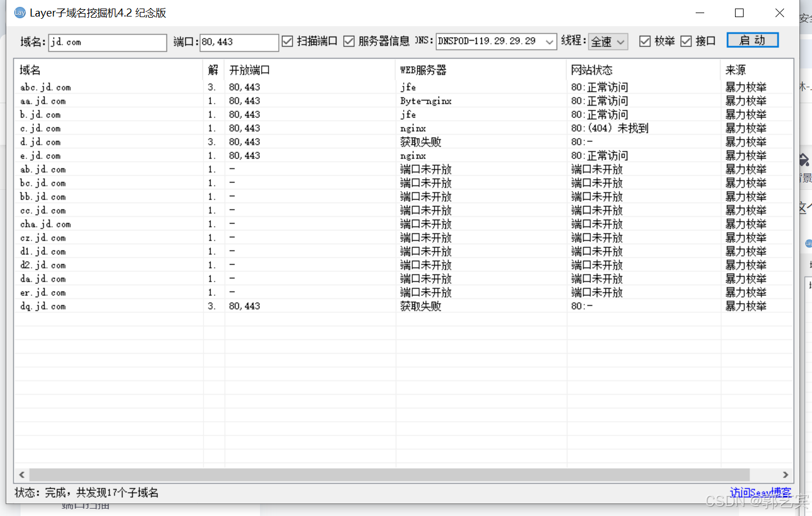Click the horizontal scrollbar left arrow
Viewport: 812px width, 516px height.
[x=22, y=474]
